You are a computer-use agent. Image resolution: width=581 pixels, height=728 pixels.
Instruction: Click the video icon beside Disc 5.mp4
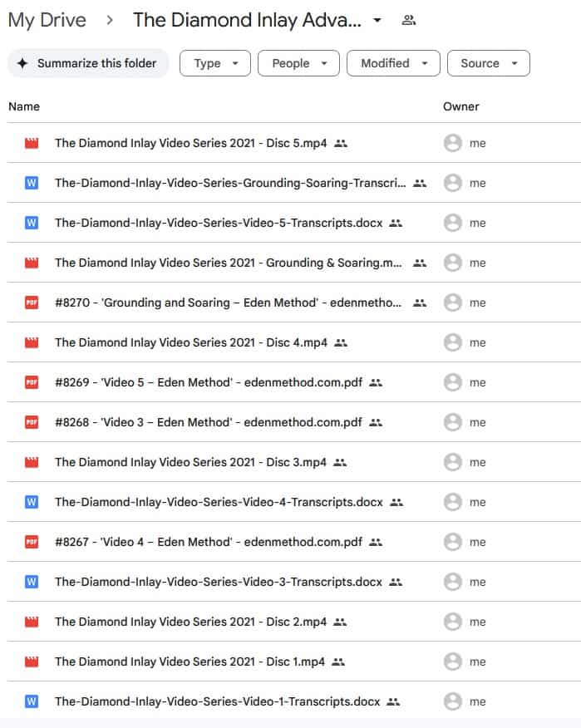[x=32, y=143]
